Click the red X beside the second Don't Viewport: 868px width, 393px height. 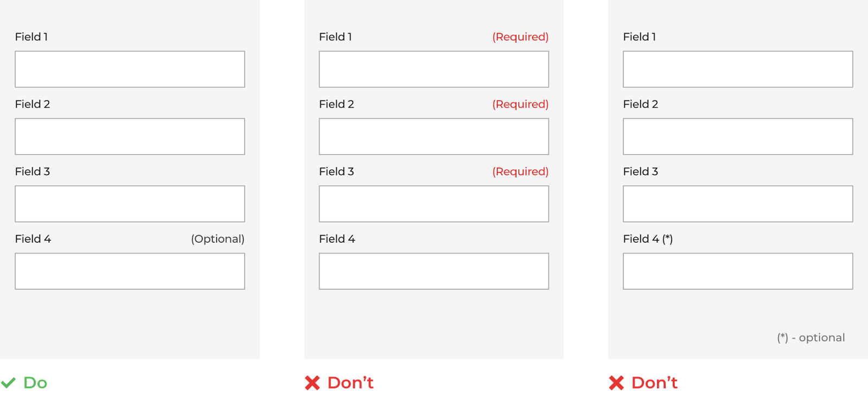[617, 383]
